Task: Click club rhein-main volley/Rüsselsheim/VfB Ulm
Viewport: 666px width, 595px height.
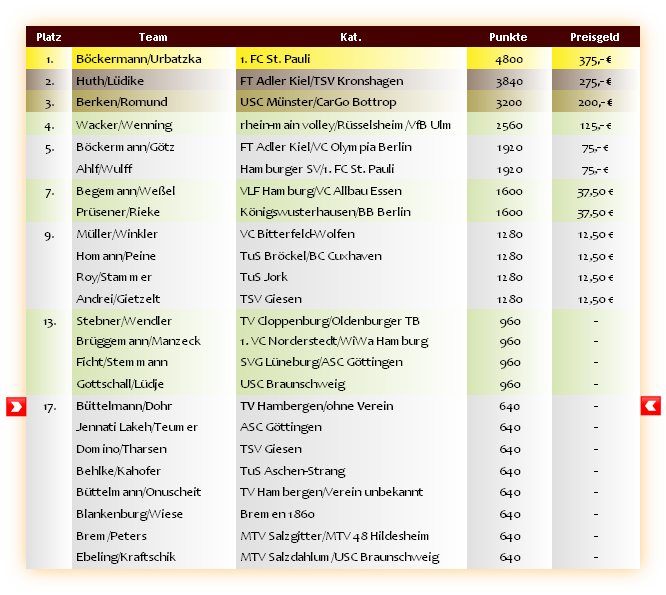Action: 345,125
